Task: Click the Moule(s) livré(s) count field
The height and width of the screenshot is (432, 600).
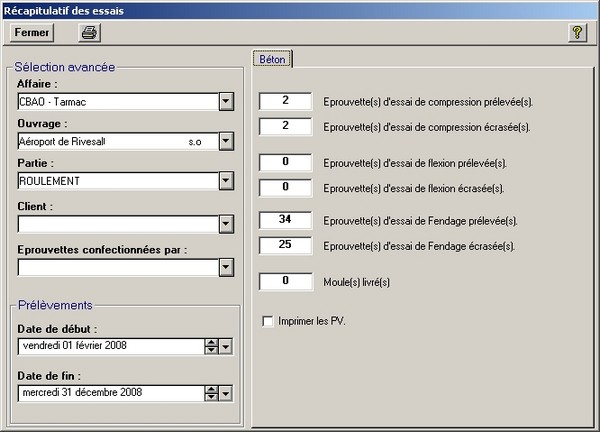Action: 287,282
